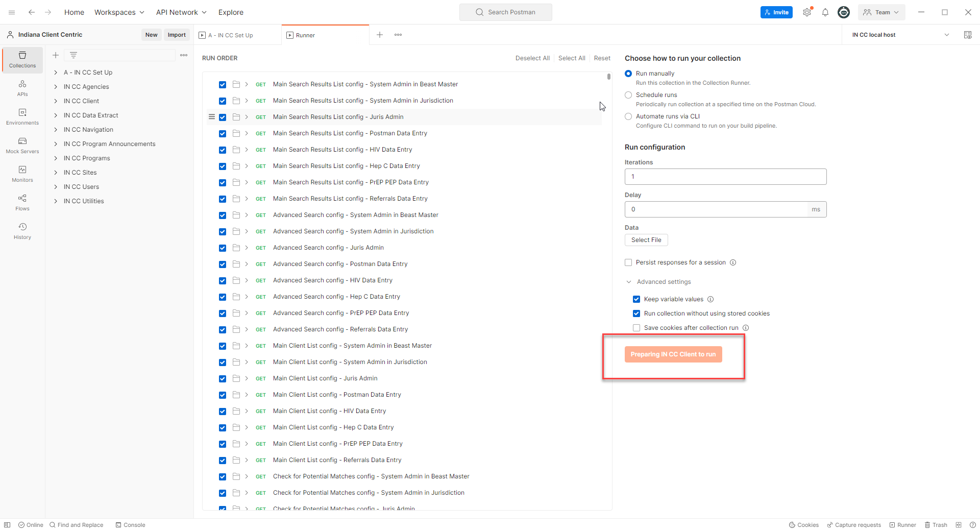
Task: Open the Mock Servers panel
Action: click(x=22, y=146)
